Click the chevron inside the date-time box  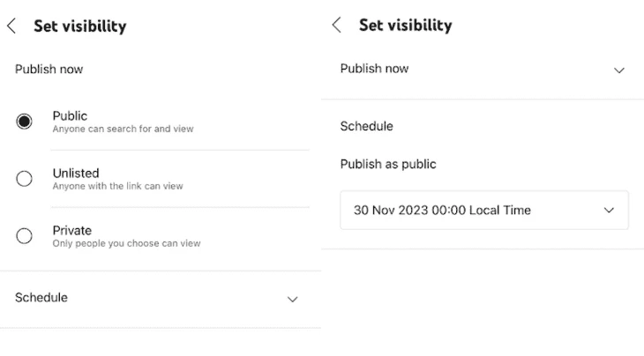point(609,211)
